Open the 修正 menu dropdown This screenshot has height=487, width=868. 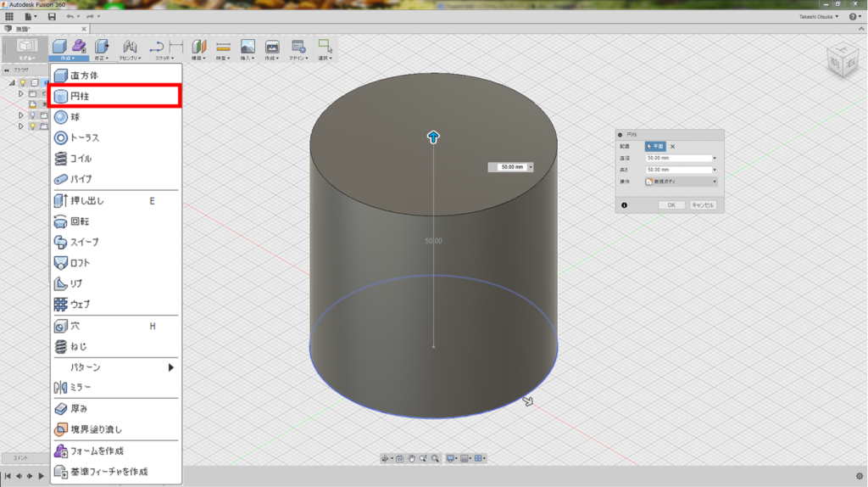tap(101, 59)
